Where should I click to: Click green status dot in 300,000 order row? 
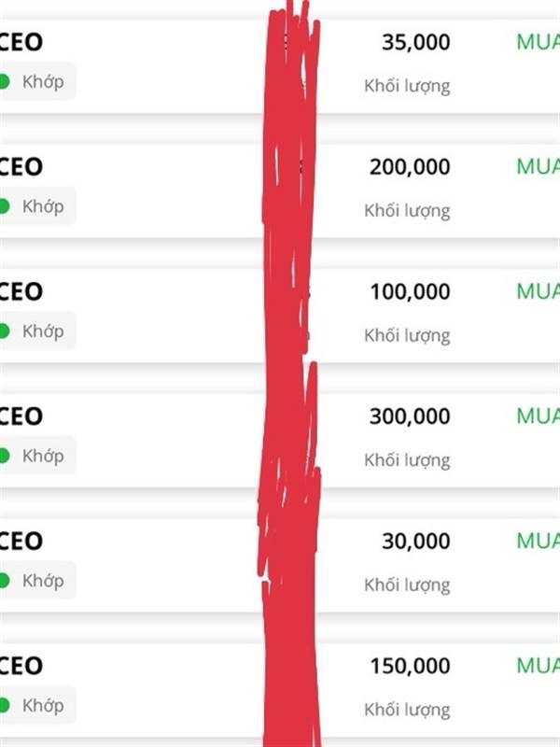[4, 456]
